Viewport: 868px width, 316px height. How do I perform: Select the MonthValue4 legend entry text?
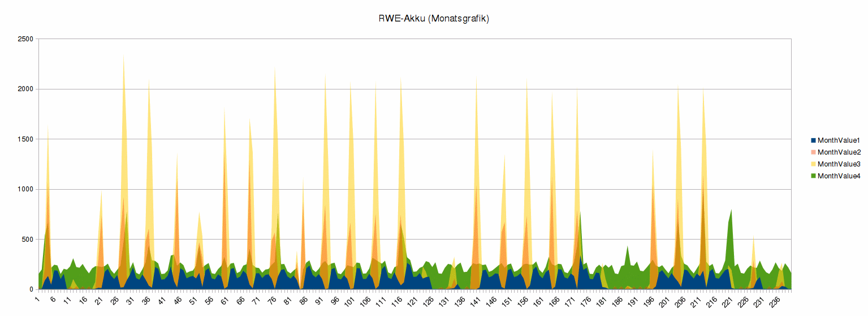pyautogui.click(x=838, y=176)
